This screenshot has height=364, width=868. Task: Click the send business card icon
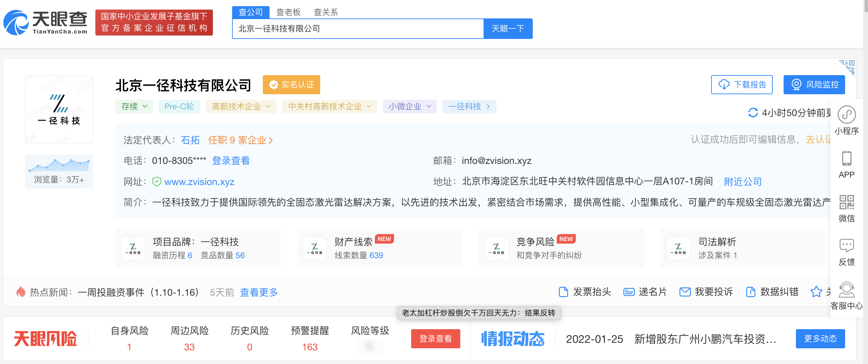click(x=629, y=292)
